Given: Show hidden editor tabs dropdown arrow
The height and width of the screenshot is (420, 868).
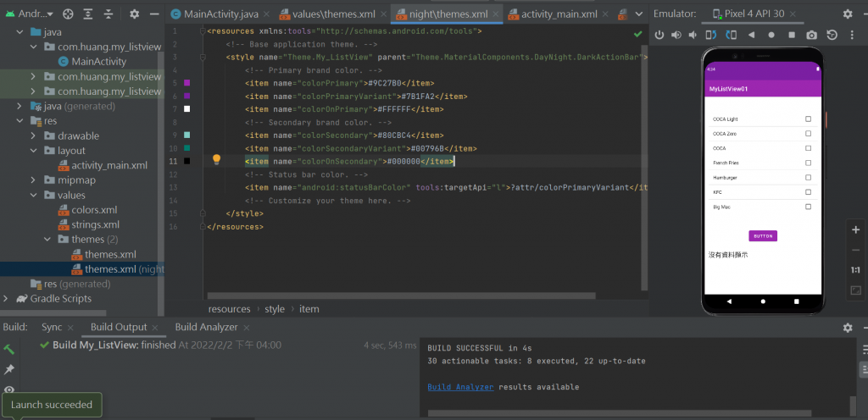Looking at the screenshot, I should (x=639, y=14).
